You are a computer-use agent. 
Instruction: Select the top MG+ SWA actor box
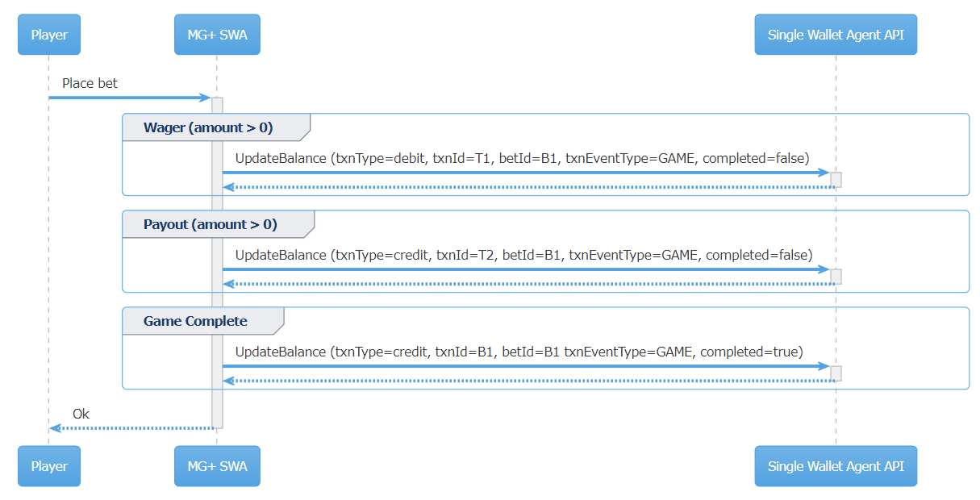(x=217, y=35)
